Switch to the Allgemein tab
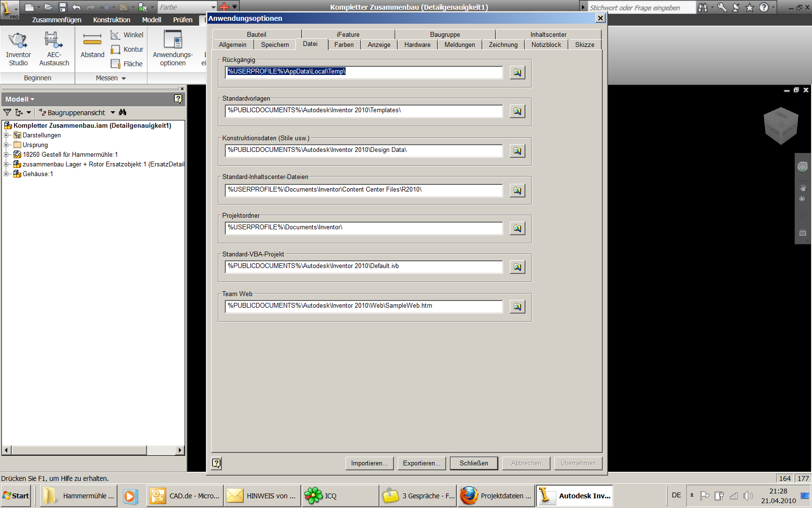The height and width of the screenshot is (508, 812). tap(232, 45)
